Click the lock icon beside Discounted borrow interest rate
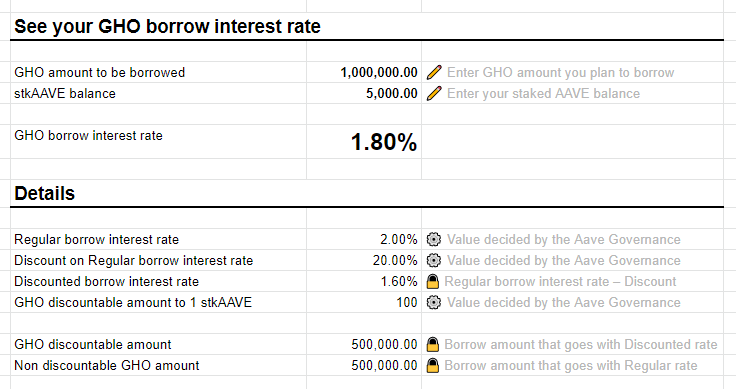 pos(433,282)
